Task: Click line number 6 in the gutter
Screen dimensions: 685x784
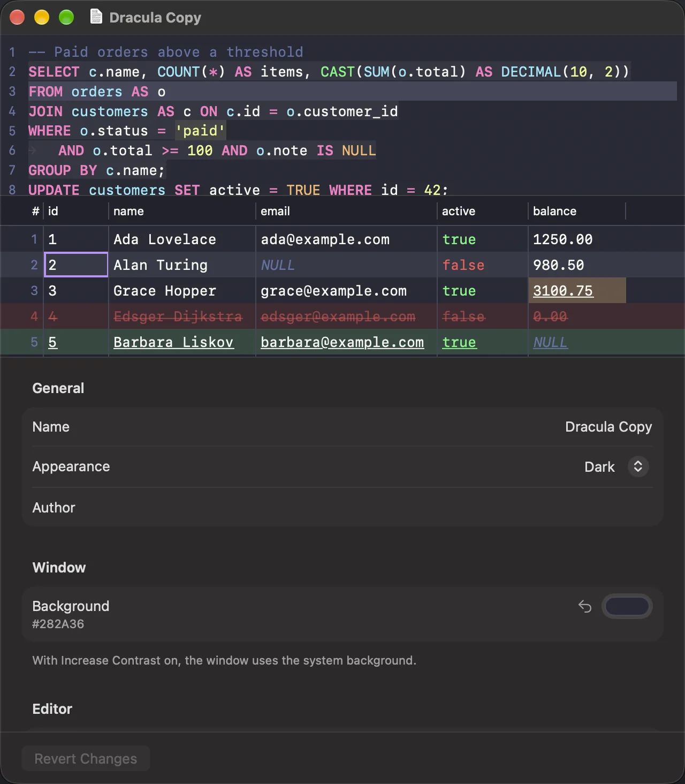Action: point(12,150)
